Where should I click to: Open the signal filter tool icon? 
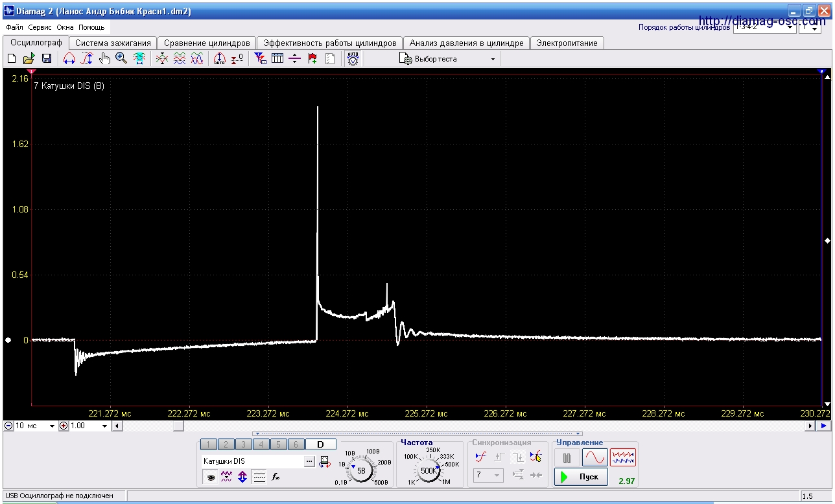(x=260, y=59)
